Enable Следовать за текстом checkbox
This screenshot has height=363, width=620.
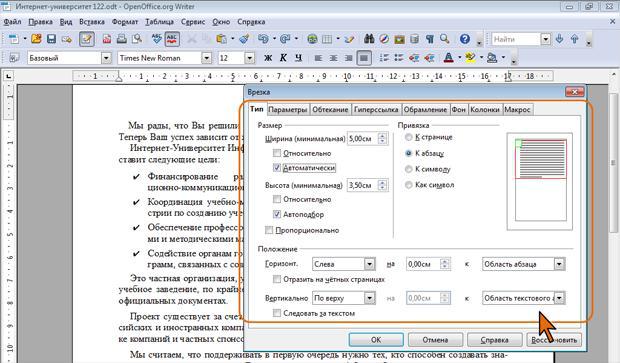[277, 313]
